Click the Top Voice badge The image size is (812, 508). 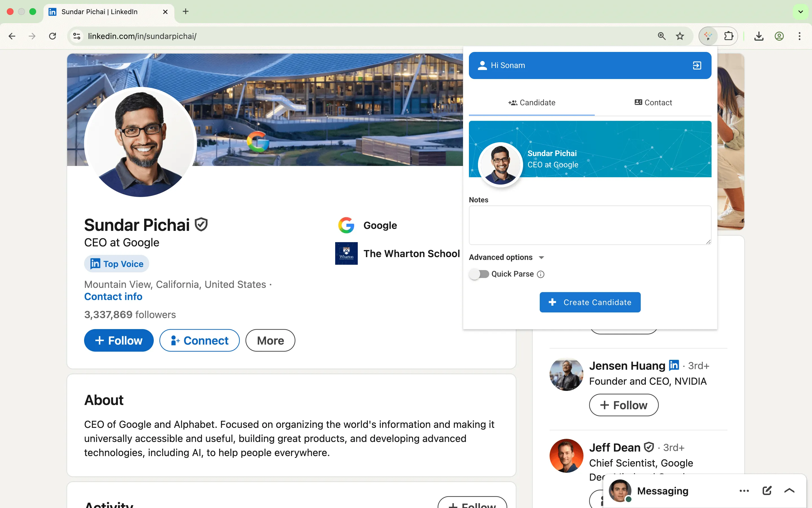point(117,264)
